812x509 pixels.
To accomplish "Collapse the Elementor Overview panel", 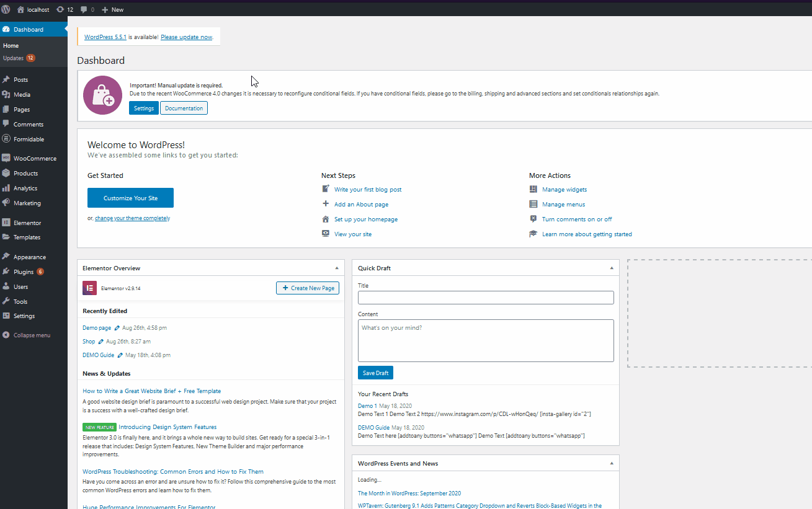I will (337, 268).
